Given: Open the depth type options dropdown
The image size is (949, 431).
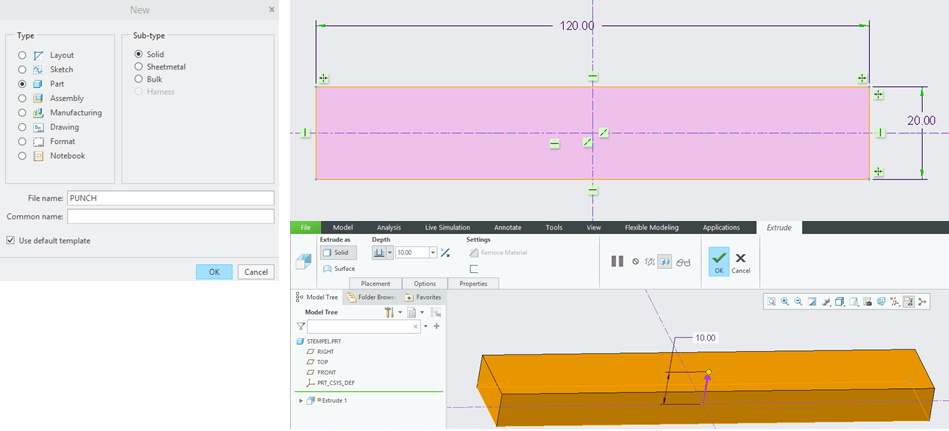Looking at the screenshot, I should pos(390,253).
